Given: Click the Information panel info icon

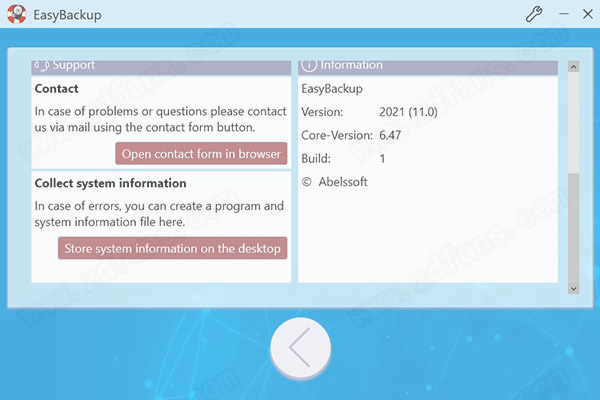Looking at the screenshot, I should [309, 65].
